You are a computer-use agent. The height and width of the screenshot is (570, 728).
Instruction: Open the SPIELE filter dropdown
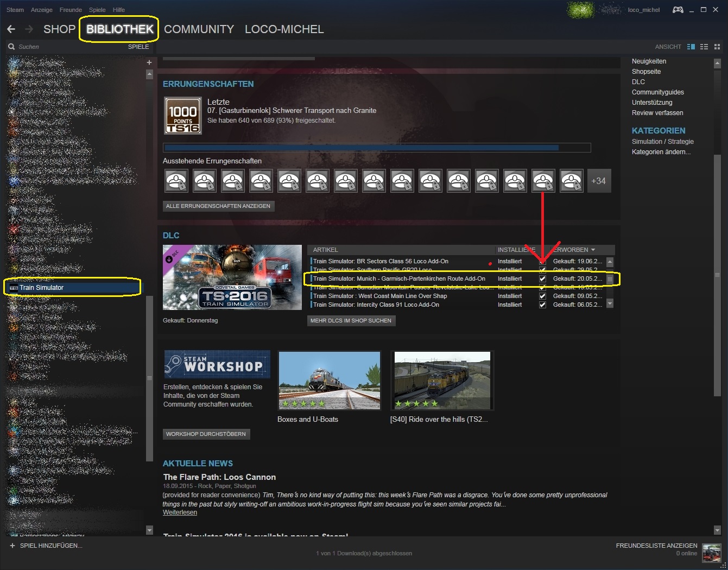[x=138, y=47]
